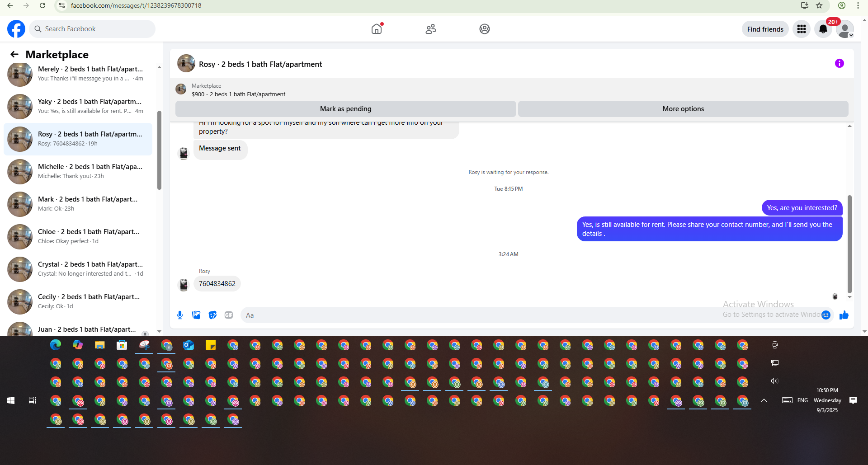Open the Yaky conversation
Image resolution: width=868 pixels, height=465 pixels.
(x=78, y=106)
